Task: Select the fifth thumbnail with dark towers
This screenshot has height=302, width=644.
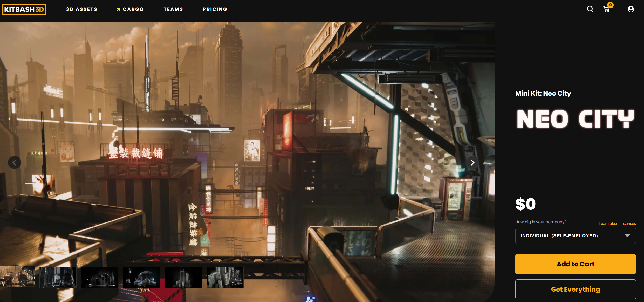Action: (x=183, y=278)
